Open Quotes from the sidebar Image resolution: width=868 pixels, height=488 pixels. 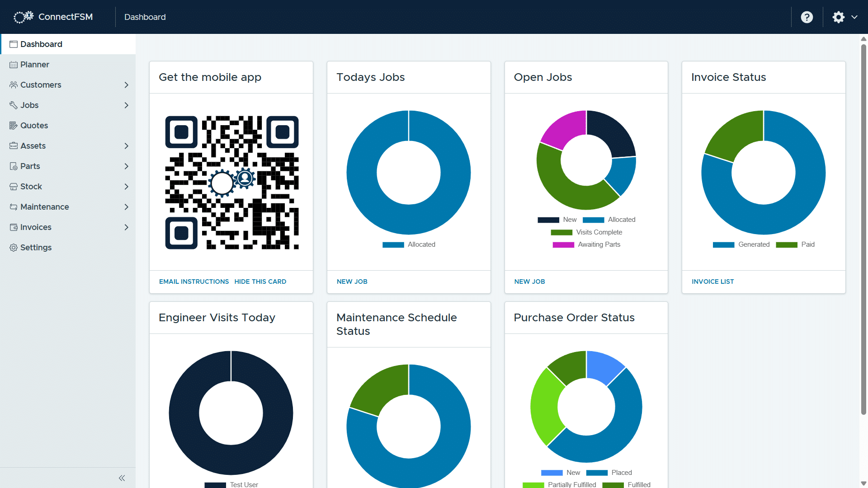(68, 126)
